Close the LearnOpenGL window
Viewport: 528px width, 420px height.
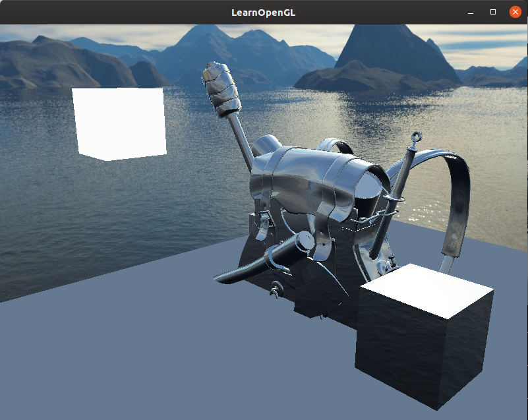tap(515, 13)
